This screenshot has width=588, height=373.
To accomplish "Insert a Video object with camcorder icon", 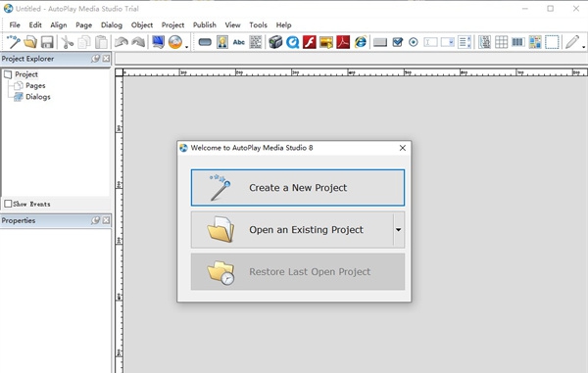I will click(275, 42).
